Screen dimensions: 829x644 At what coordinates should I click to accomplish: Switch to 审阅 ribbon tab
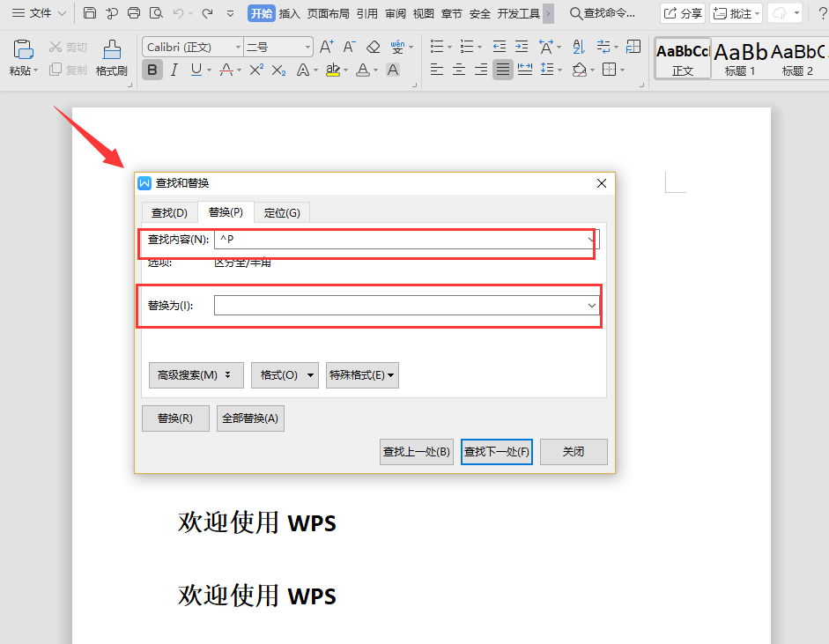click(x=396, y=14)
